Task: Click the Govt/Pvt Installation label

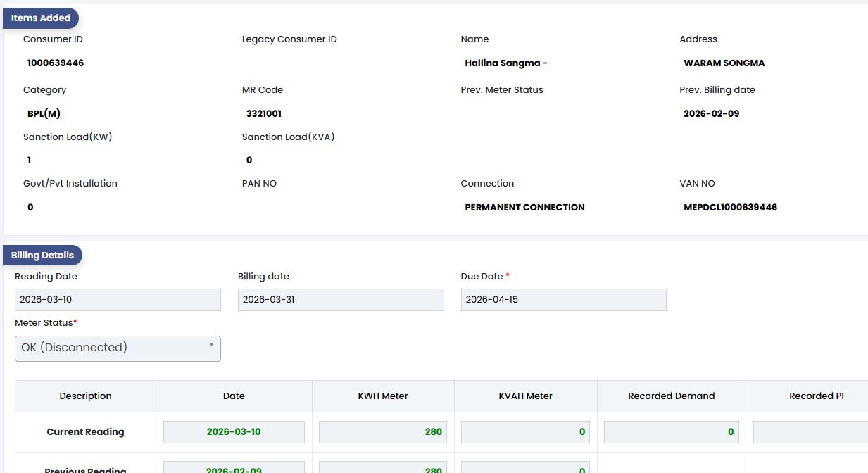Action: tap(70, 184)
